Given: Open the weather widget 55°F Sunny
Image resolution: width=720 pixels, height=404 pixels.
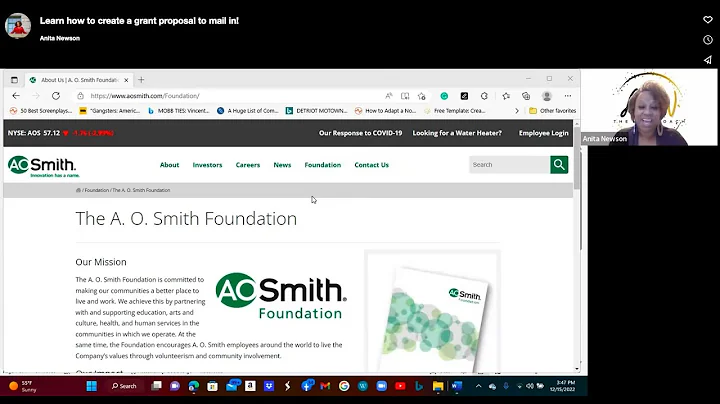Looking at the screenshot, I should (22, 386).
